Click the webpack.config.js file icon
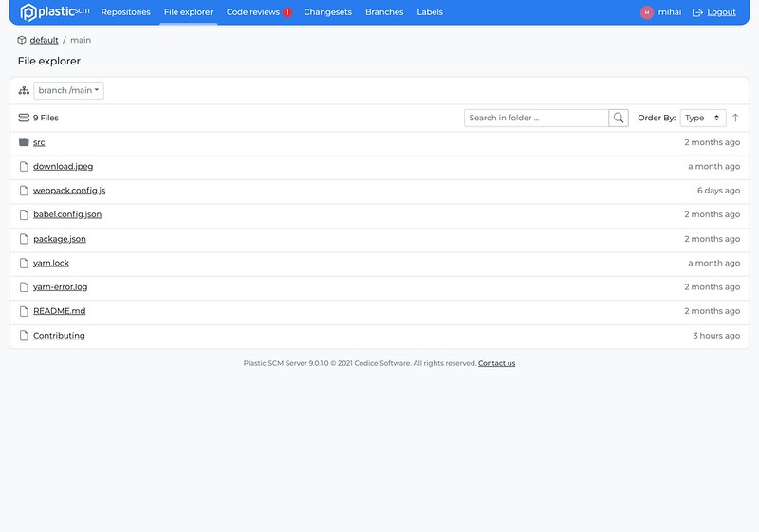Screen dimensions: 759x532 pos(24,191)
